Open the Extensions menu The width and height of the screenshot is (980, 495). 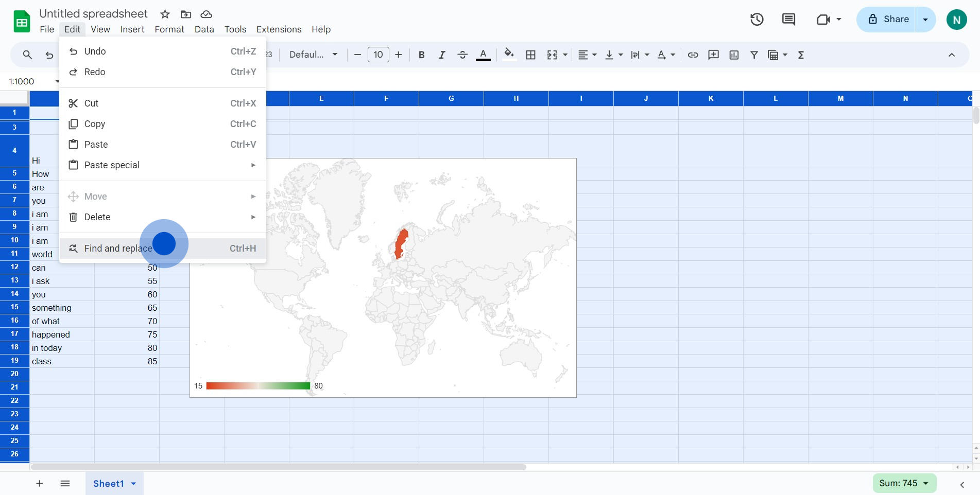click(279, 29)
